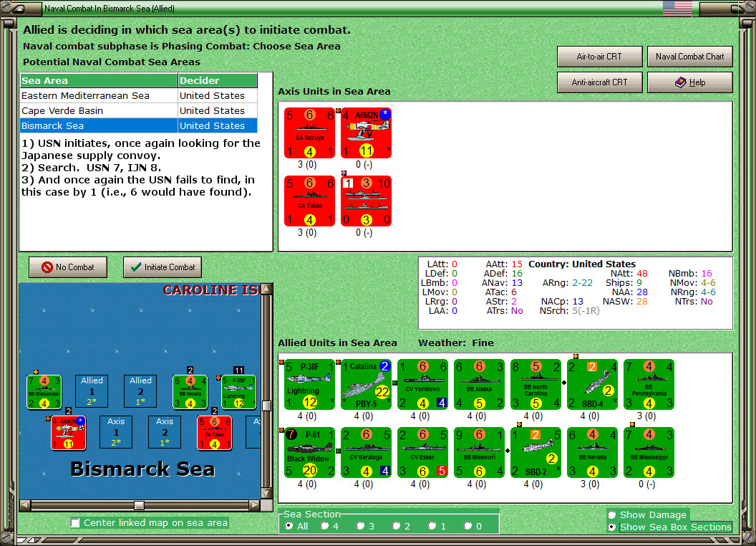Click the Axis 2 sea box section
Screen dimensions: 756x546
165,432
